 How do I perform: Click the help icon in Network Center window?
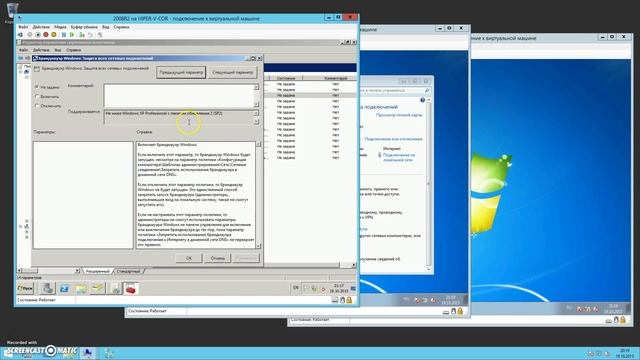[x=422, y=100]
